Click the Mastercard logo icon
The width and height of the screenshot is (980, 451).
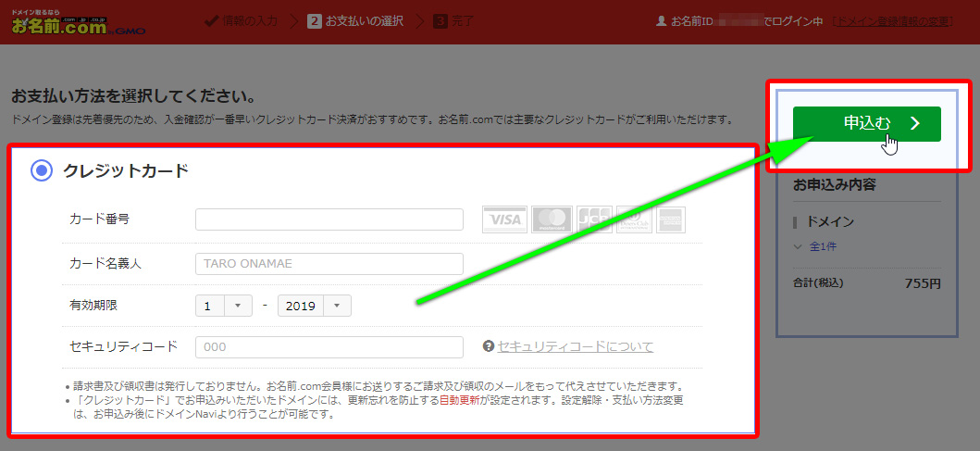[552, 219]
